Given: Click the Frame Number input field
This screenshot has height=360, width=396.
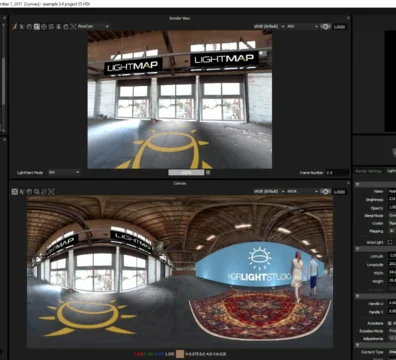Looking at the screenshot, I should click(x=337, y=173).
